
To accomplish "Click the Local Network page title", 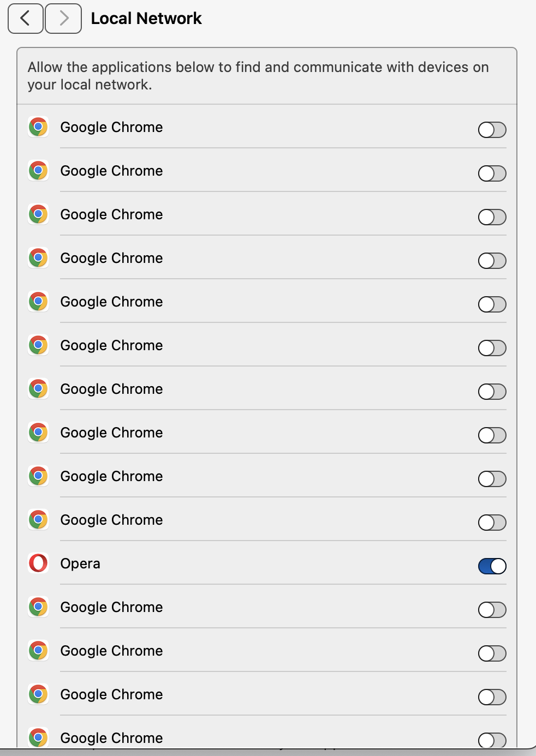I will pos(146,19).
